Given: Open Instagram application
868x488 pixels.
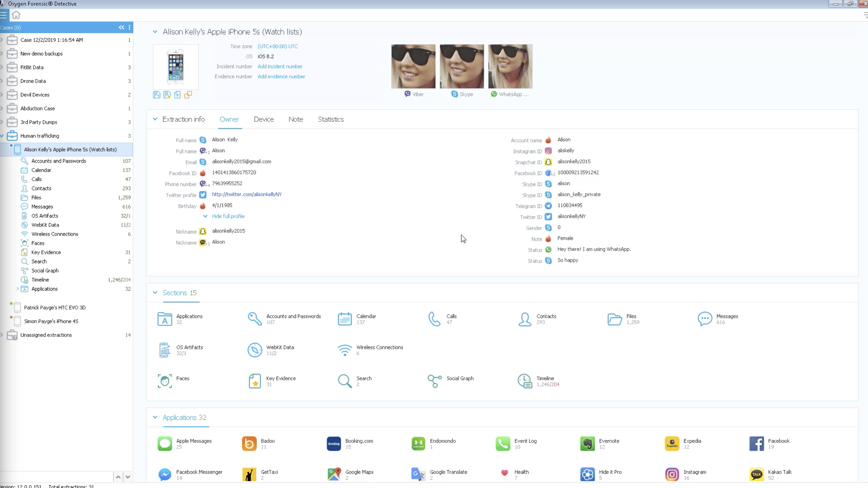Looking at the screenshot, I should tap(686, 475).
